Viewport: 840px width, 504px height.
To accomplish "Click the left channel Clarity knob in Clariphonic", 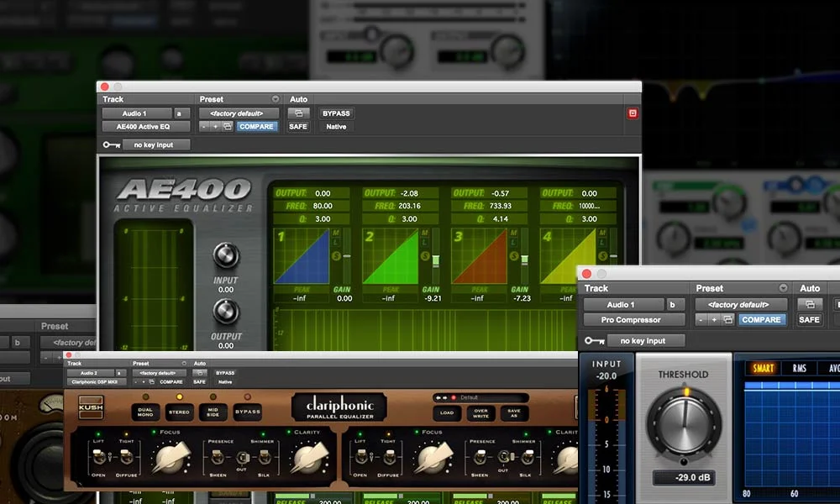I will [309, 459].
